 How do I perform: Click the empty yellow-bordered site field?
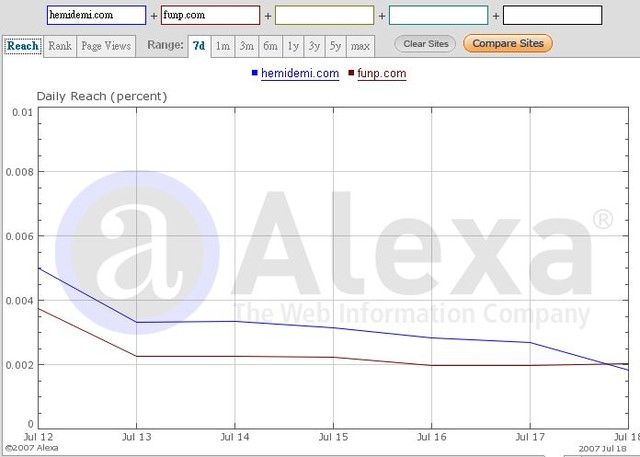pos(324,16)
